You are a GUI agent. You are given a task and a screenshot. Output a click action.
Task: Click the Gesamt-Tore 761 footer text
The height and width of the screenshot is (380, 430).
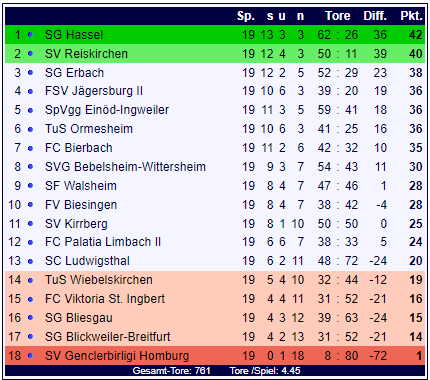coord(171,371)
